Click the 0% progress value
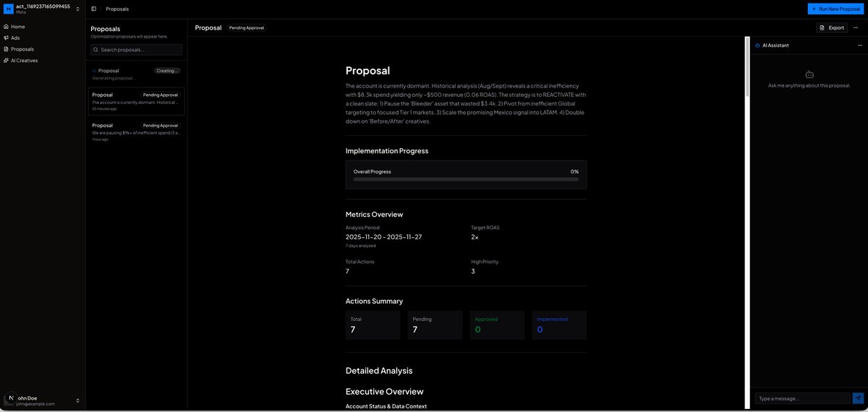This screenshot has width=868, height=412. pyautogui.click(x=574, y=171)
